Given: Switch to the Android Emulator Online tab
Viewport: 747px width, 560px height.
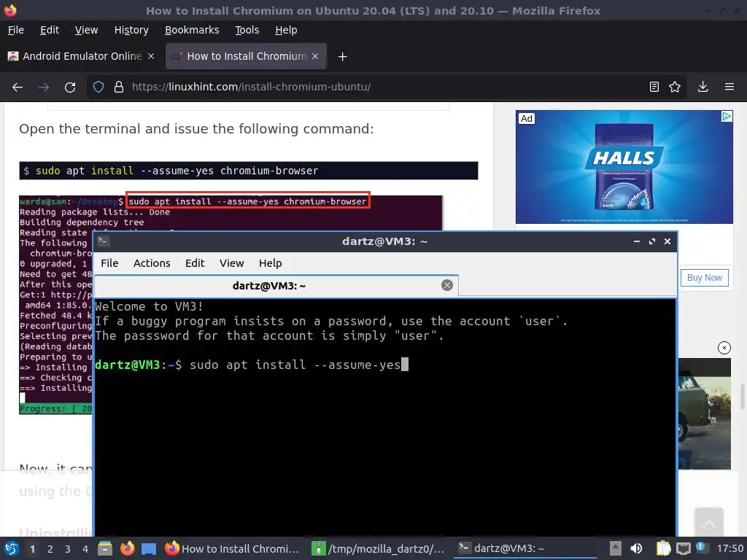Looking at the screenshot, I should pyautogui.click(x=81, y=56).
